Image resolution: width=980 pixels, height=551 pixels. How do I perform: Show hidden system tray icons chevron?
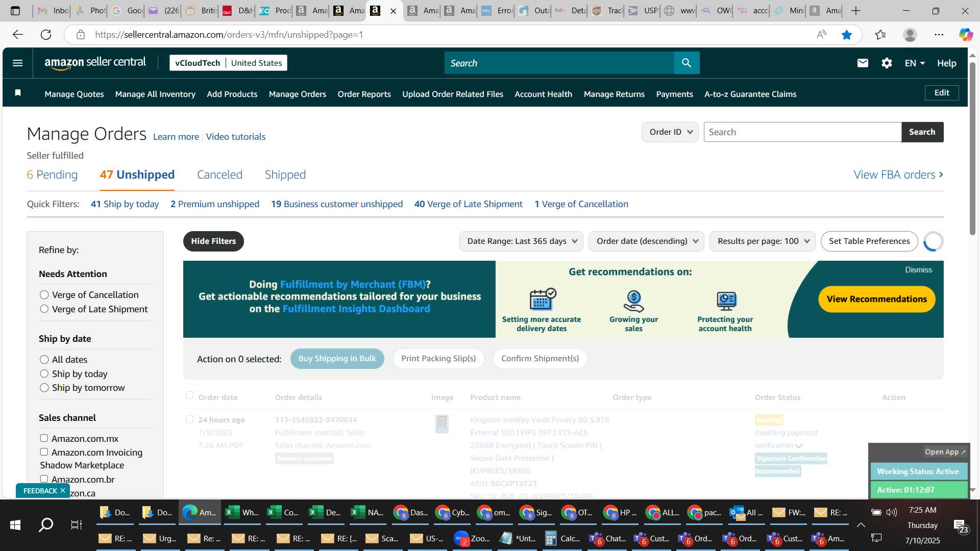click(861, 525)
